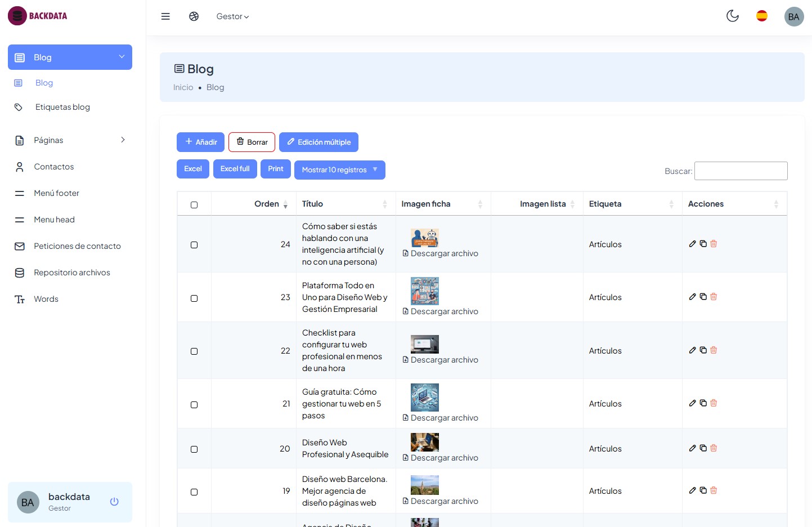The width and height of the screenshot is (812, 527).
Task: Click the Borrar button
Action: [252, 142]
